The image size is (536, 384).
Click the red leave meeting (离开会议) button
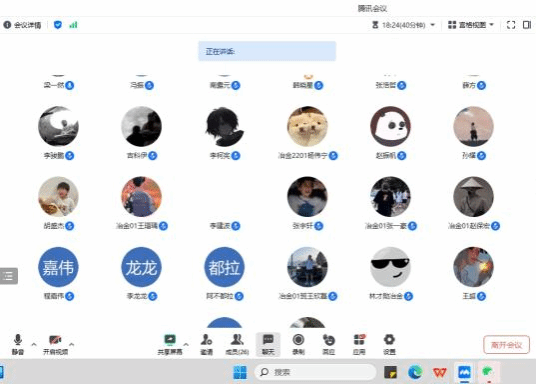click(x=507, y=345)
